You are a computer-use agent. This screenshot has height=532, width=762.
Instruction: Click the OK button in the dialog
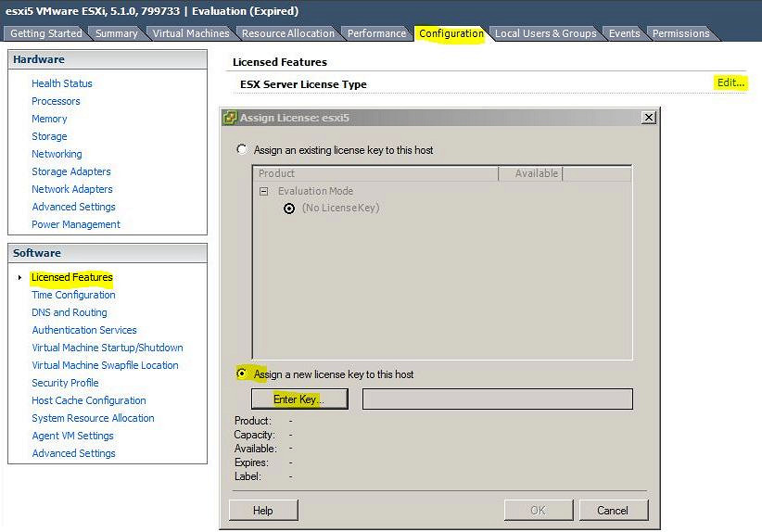point(538,510)
